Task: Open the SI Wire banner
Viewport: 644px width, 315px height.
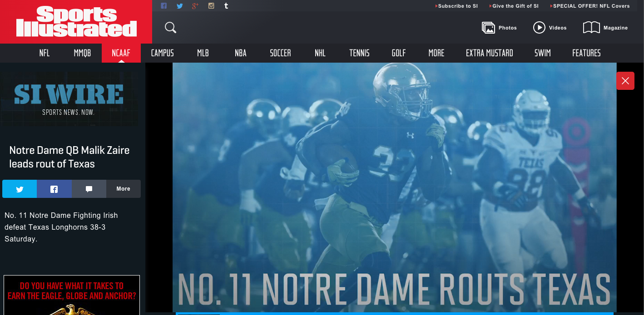Action: click(x=69, y=98)
